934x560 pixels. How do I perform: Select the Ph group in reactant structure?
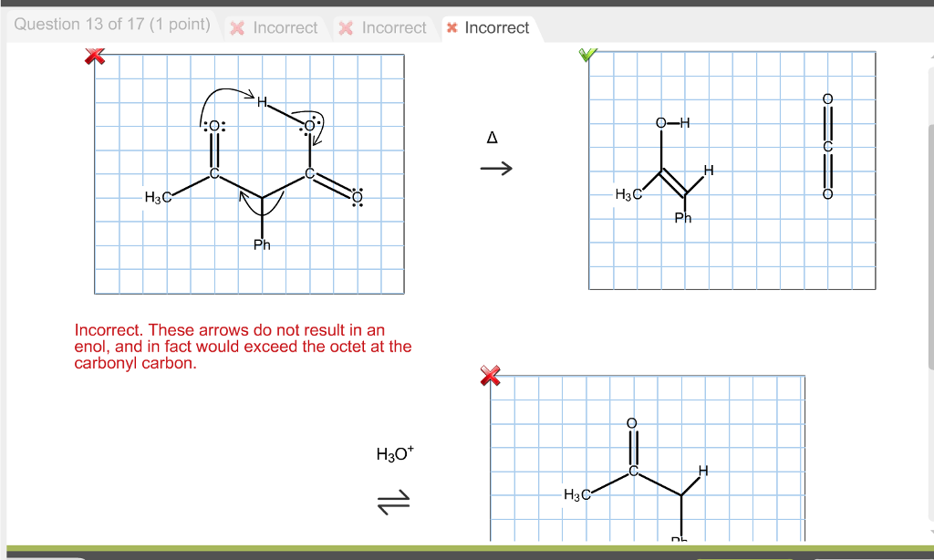pyautogui.click(x=262, y=244)
